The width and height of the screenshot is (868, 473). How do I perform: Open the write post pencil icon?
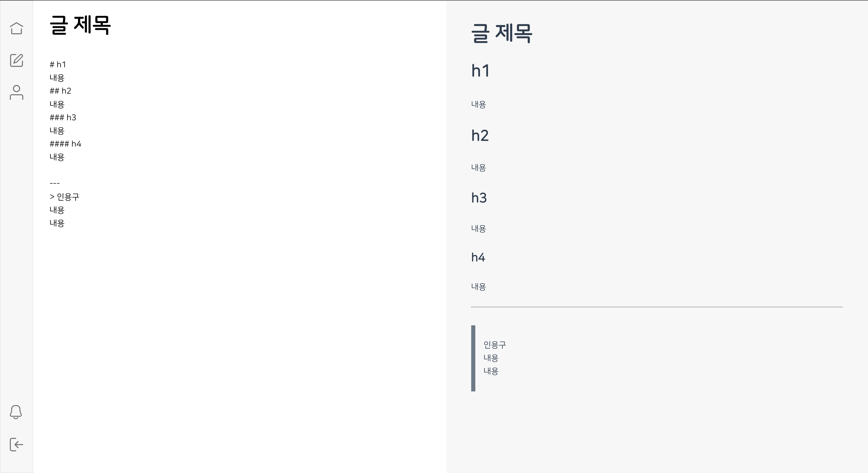click(x=16, y=60)
